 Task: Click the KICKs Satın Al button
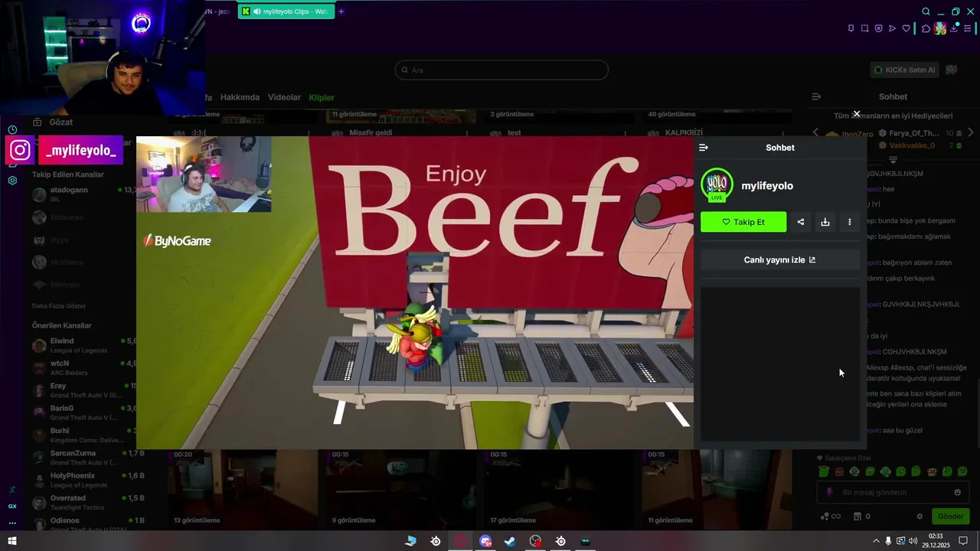pos(904,70)
